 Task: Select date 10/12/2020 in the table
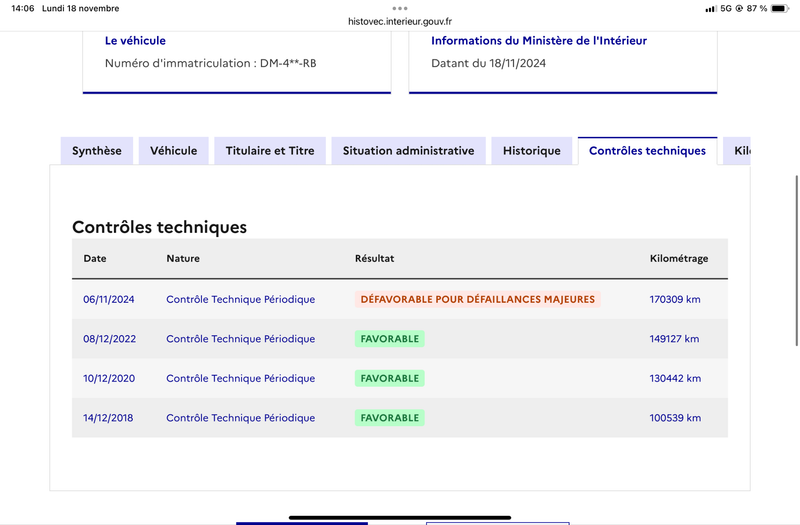pos(109,379)
